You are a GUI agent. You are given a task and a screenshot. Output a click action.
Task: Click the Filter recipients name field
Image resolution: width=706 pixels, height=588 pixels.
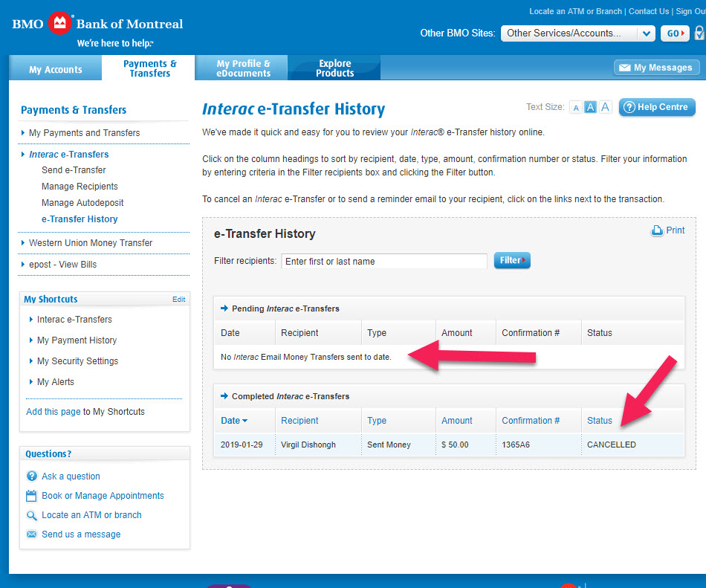tap(384, 262)
